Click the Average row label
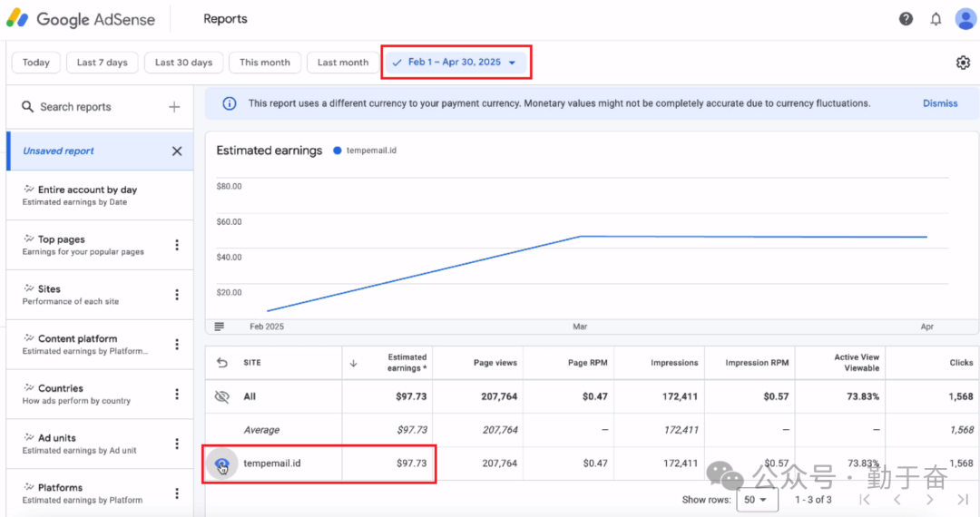This screenshot has width=980, height=517. [261, 430]
